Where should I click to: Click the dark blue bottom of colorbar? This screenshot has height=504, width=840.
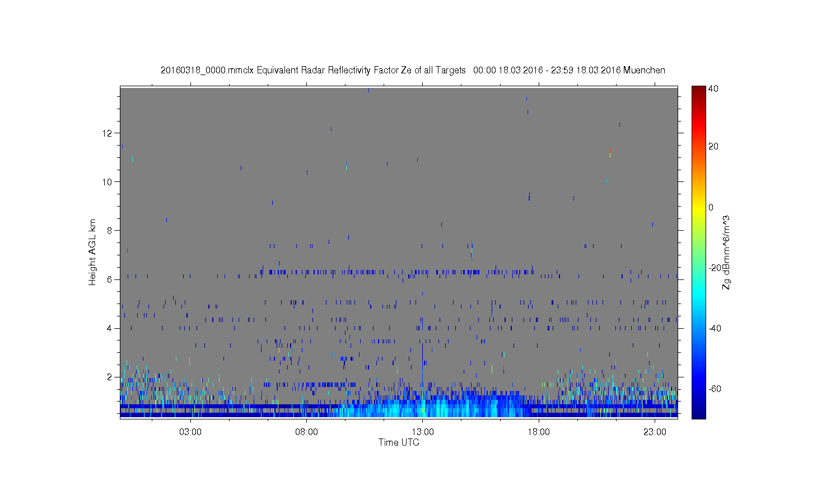pos(698,413)
